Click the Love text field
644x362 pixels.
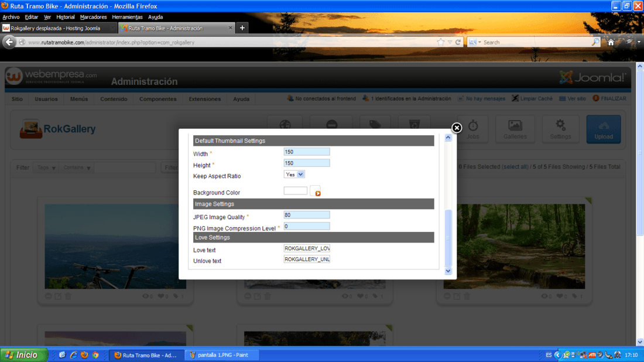pyautogui.click(x=307, y=248)
